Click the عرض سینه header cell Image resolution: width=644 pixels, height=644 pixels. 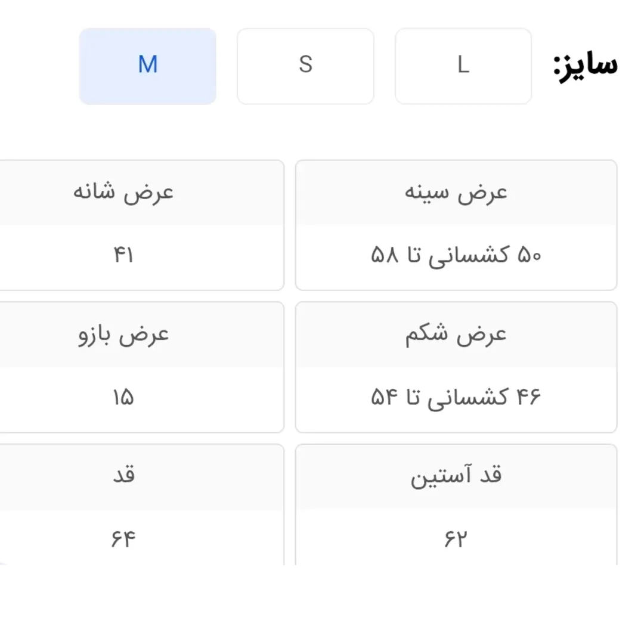coord(456,193)
